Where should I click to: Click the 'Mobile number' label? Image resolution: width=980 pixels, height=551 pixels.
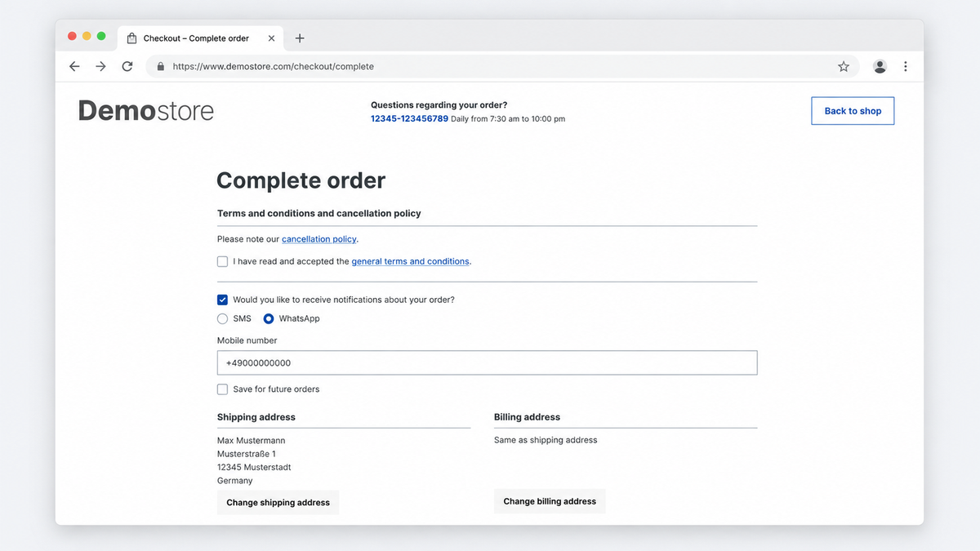coord(247,340)
